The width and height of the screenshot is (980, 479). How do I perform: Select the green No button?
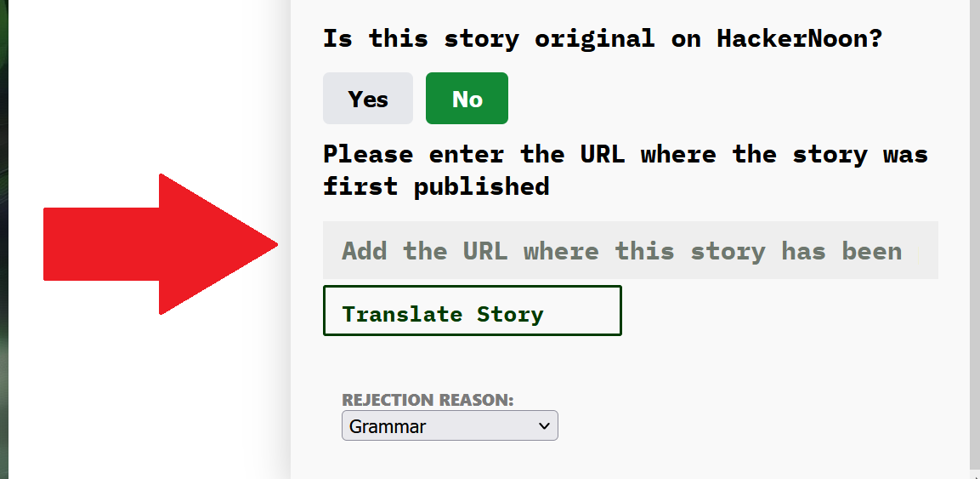pos(467,98)
